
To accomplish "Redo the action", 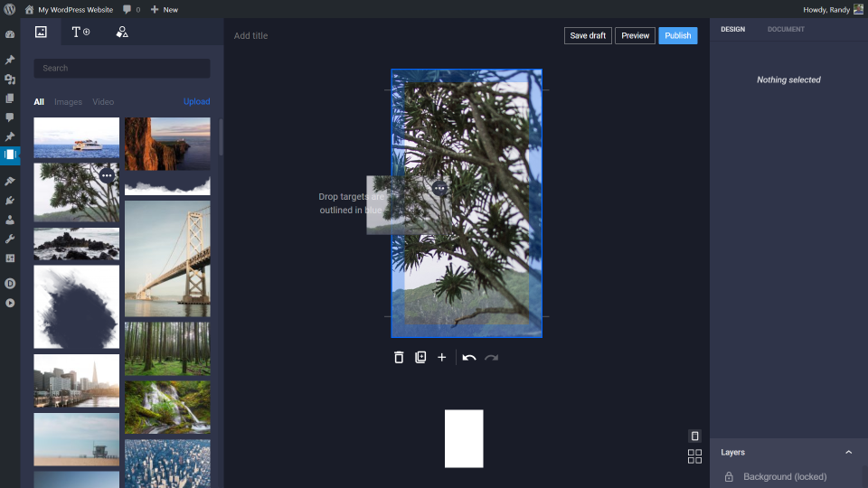I will pyautogui.click(x=492, y=358).
